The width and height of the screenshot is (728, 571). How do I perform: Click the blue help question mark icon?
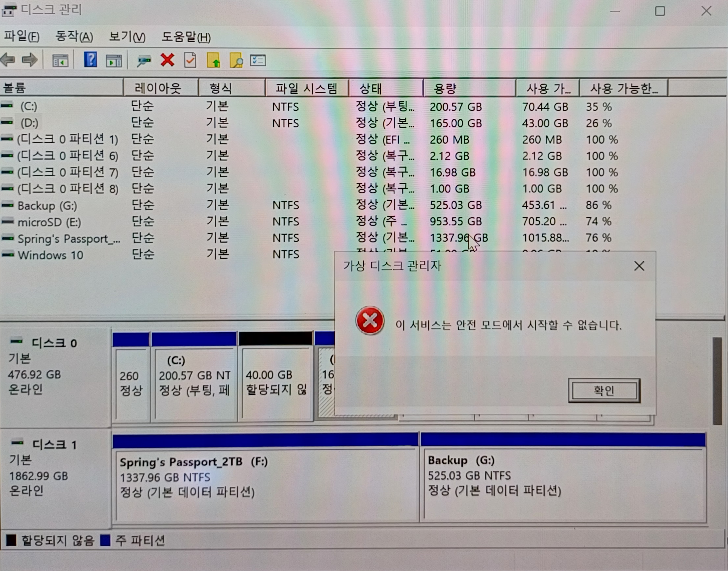[x=90, y=60]
